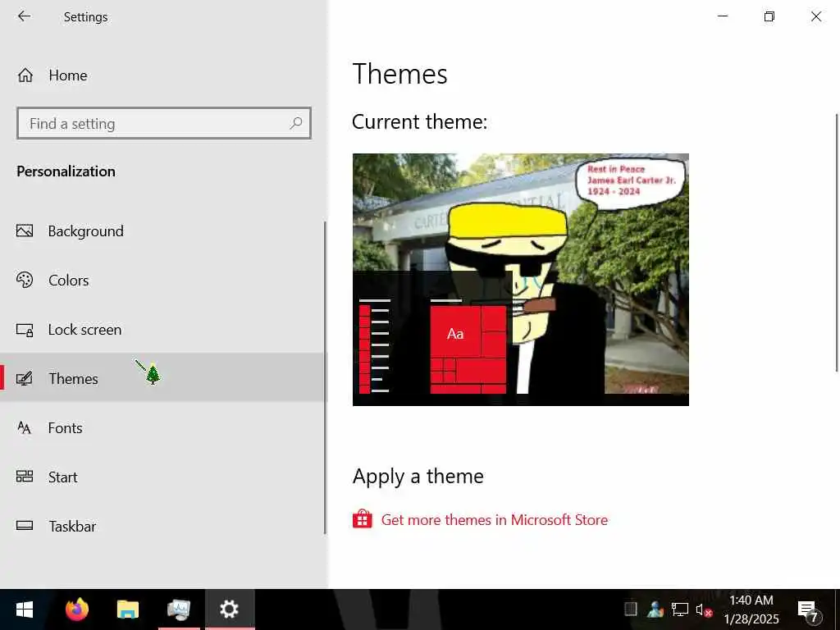Viewport: 840px width, 630px height.
Task: Click the Apply a theme heading
Action: click(418, 477)
